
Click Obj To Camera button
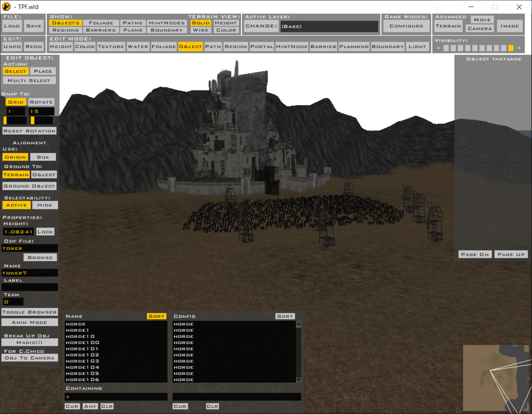[30, 358]
